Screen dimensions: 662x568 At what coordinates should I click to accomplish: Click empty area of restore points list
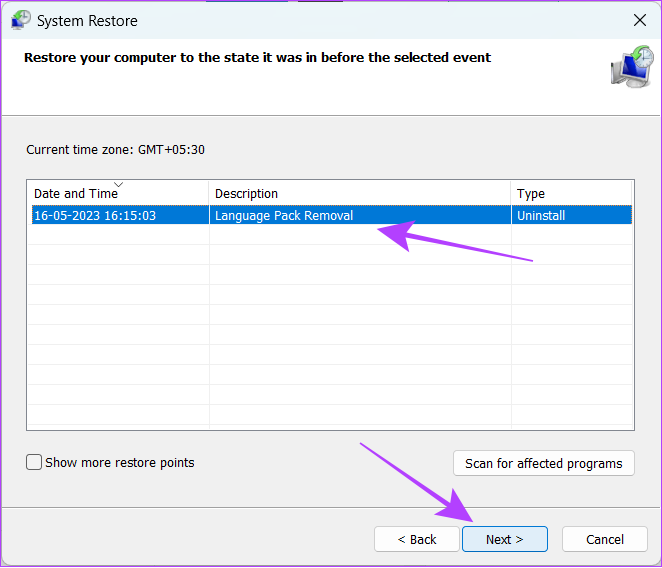tap(330, 334)
